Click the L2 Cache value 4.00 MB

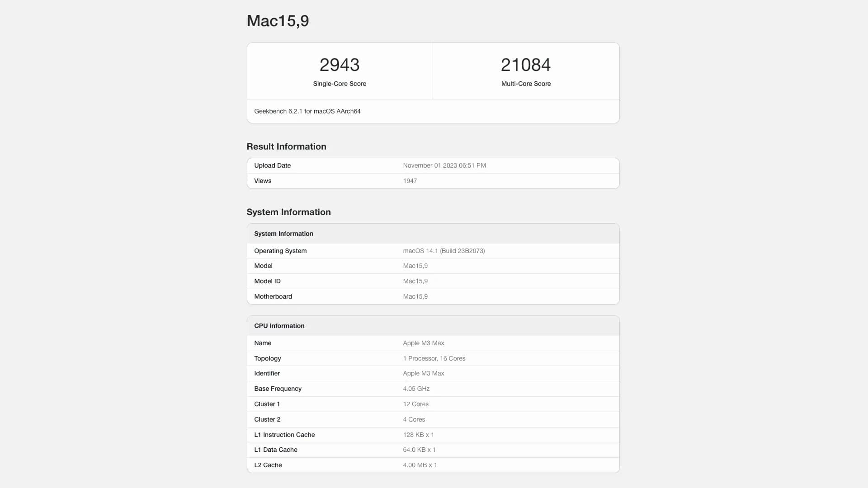420,465
